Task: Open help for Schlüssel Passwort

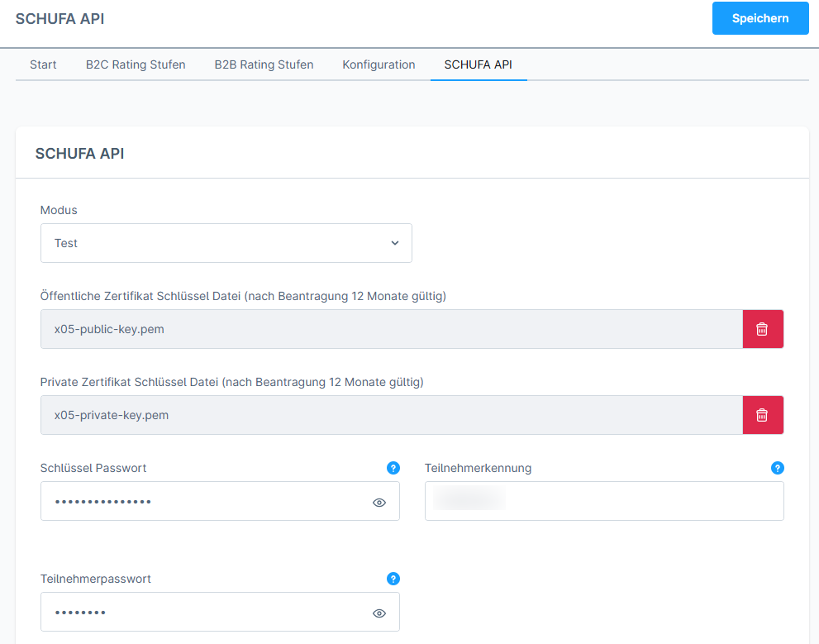Action: point(393,468)
